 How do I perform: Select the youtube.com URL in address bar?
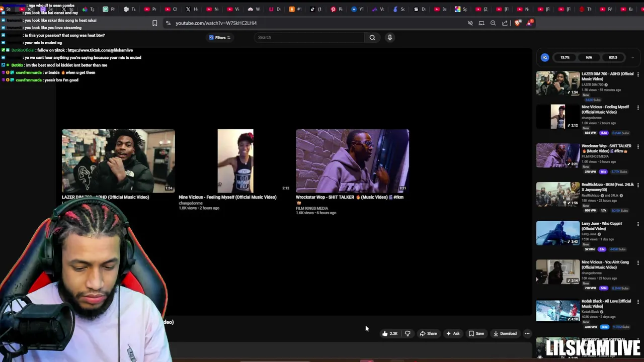[216, 23]
